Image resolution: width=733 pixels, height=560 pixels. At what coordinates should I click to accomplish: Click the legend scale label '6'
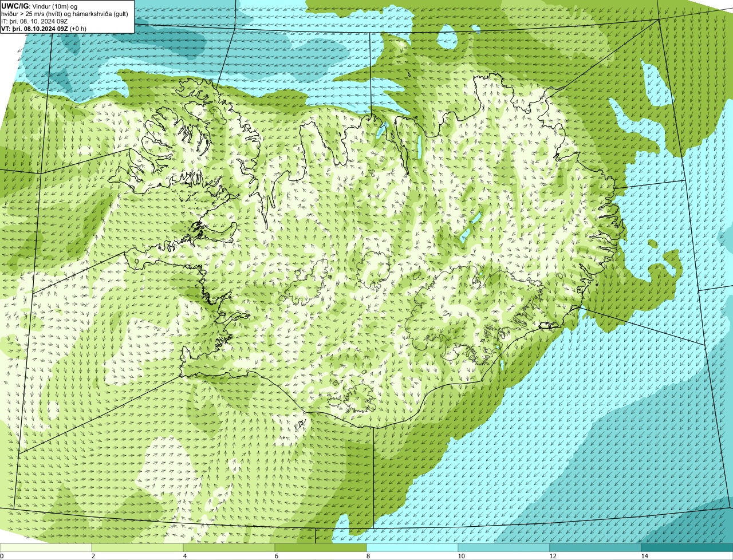tap(276, 556)
